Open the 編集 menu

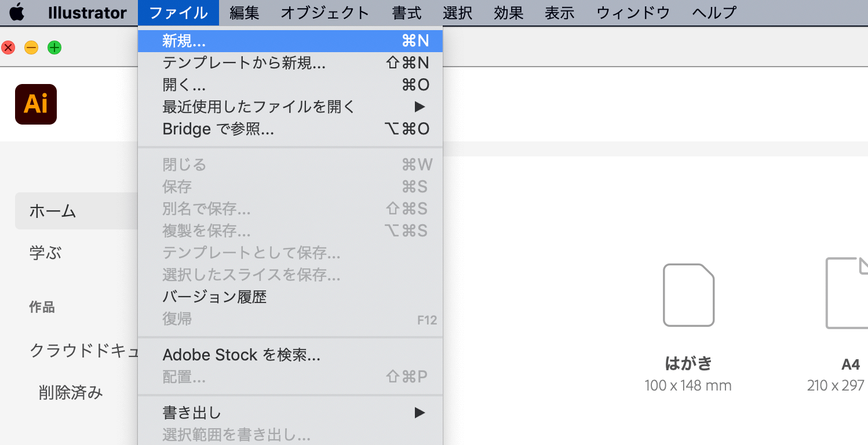click(245, 12)
